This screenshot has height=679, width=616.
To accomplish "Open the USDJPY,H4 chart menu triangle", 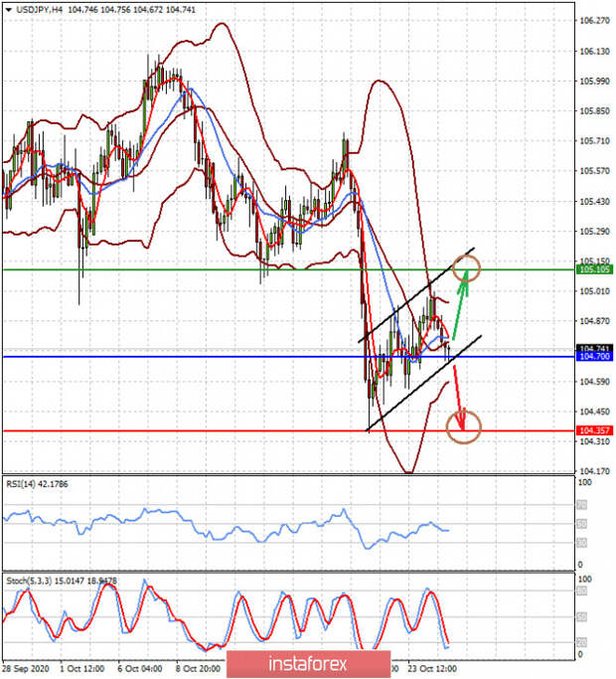I will (x=8, y=10).
